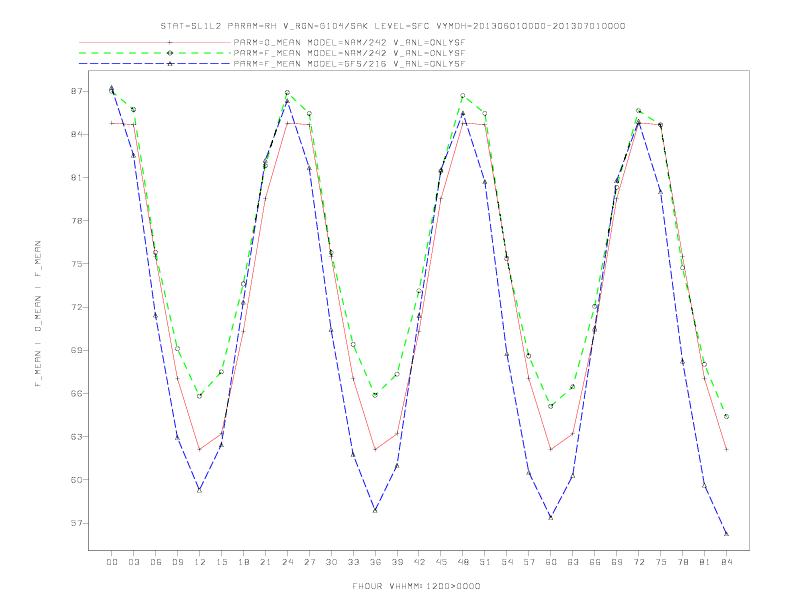Click the x-axis forecast hour label 33
The image size is (792, 612).
click(x=353, y=562)
